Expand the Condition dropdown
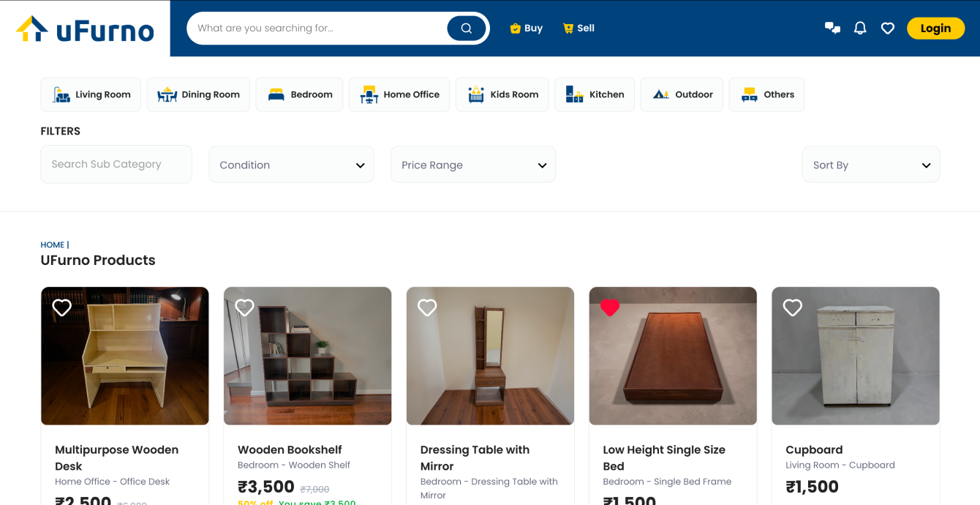The height and width of the screenshot is (505, 980). tap(291, 165)
